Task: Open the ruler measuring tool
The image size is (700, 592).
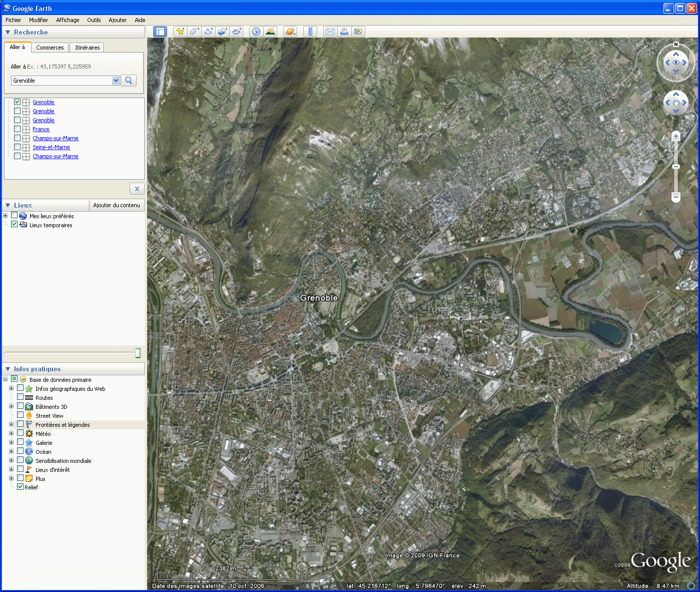Action: 310,32
